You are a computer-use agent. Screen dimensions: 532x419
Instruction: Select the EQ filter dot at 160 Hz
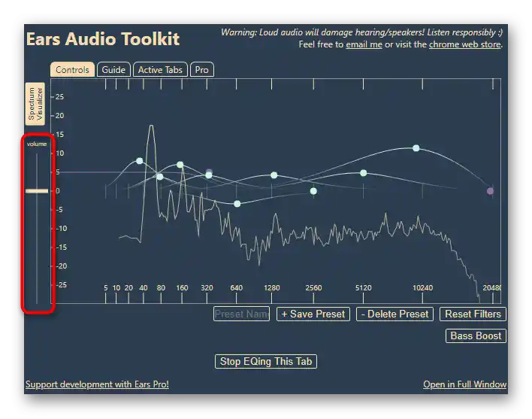click(180, 165)
